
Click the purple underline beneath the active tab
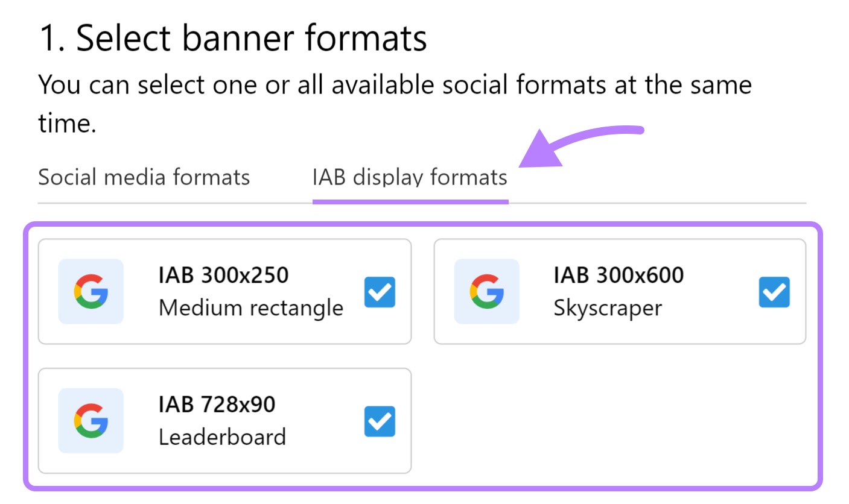pyautogui.click(x=410, y=202)
